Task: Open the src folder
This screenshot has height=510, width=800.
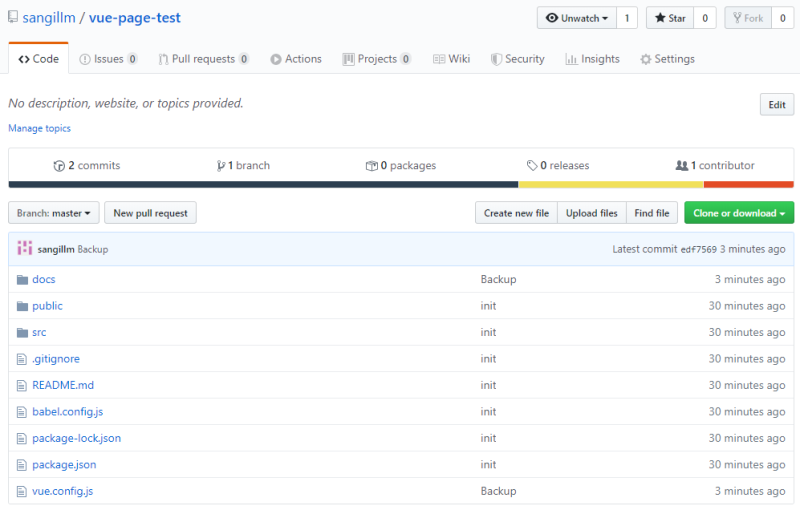Action: coord(39,333)
